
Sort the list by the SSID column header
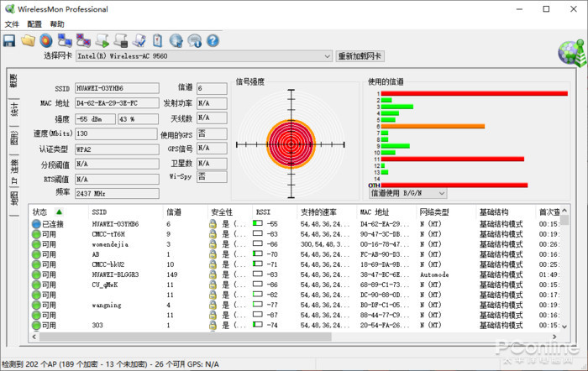point(126,212)
